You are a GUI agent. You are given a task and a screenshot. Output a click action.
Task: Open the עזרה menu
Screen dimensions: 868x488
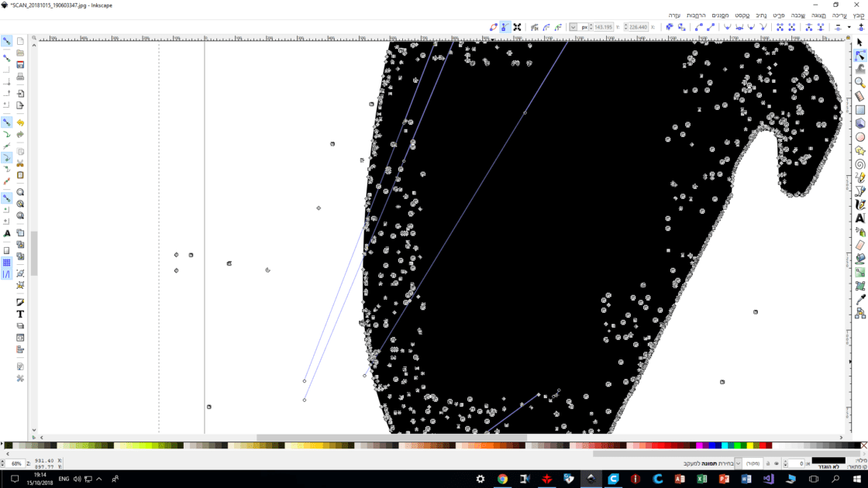[x=674, y=15]
